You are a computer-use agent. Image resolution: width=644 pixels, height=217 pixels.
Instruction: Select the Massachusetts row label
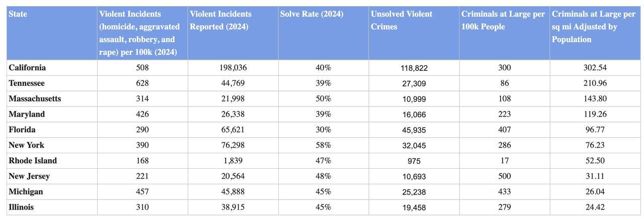pos(35,99)
